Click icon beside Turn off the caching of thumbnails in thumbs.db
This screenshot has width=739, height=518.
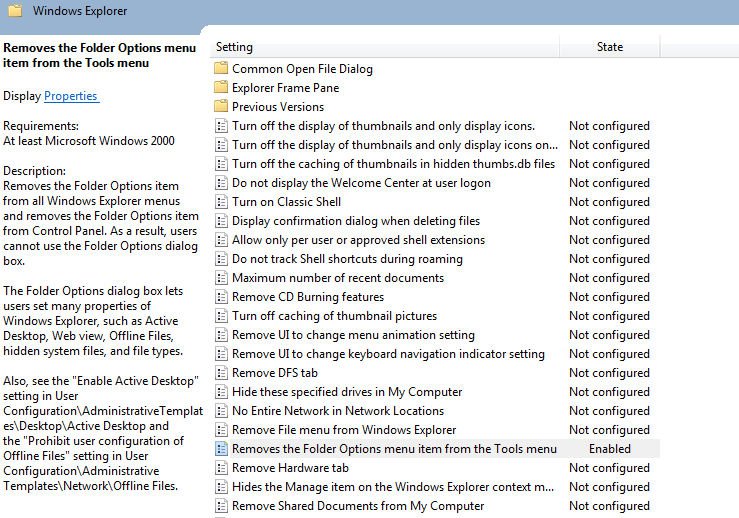(221, 164)
